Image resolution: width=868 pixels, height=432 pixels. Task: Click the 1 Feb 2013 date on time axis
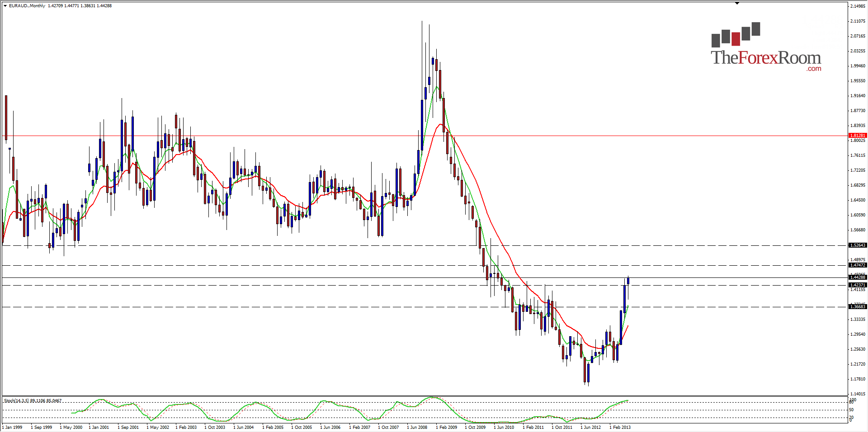(x=620, y=427)
